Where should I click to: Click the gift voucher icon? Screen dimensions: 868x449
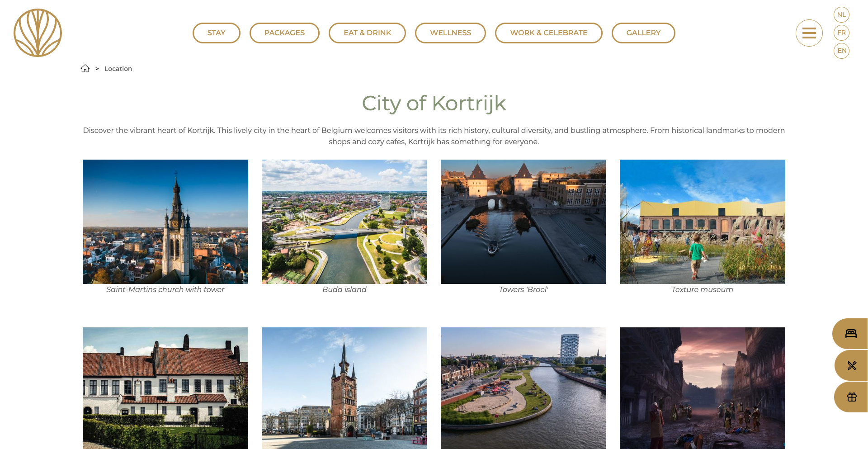(852, 397)
